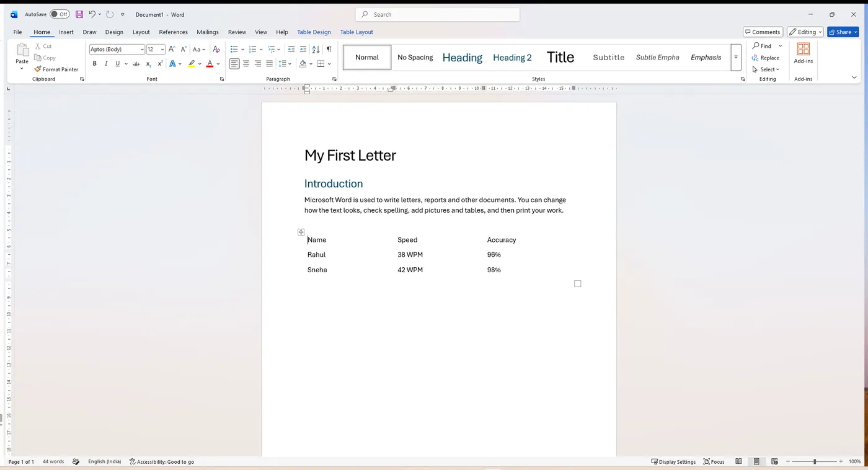This screenshot has width=868, height=470.
Task: Open the File menu
Action: [17, 32]
